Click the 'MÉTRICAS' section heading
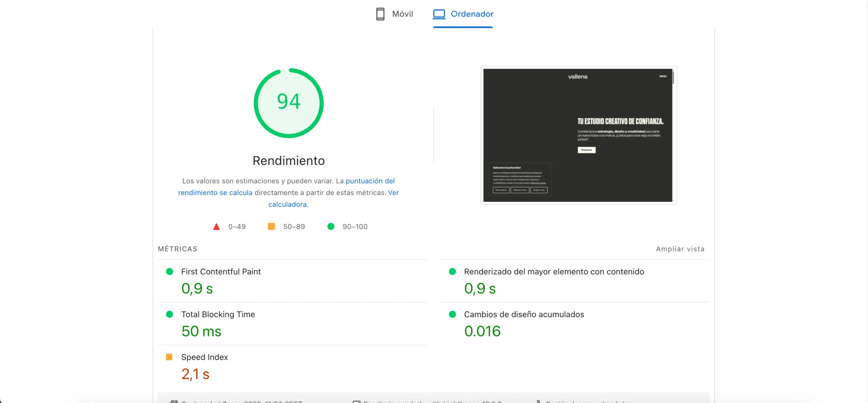 (178, 249)
